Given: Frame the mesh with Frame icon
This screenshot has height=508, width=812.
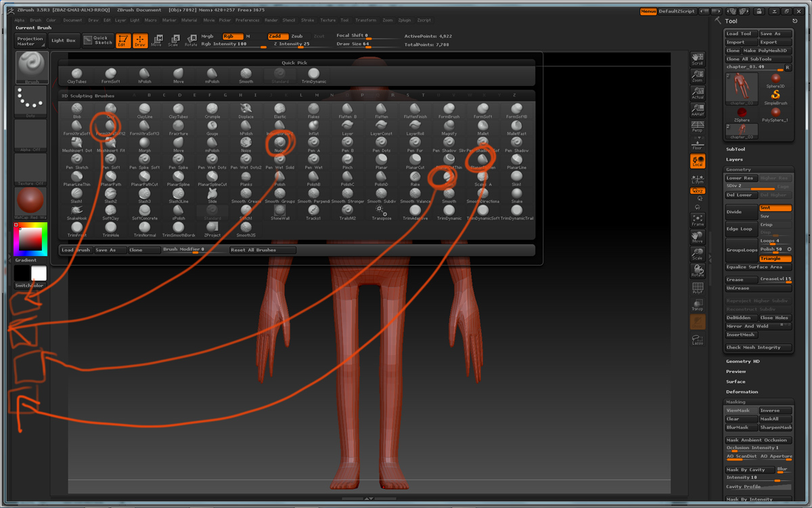Looking at the screenshot, I should (697, 219).
